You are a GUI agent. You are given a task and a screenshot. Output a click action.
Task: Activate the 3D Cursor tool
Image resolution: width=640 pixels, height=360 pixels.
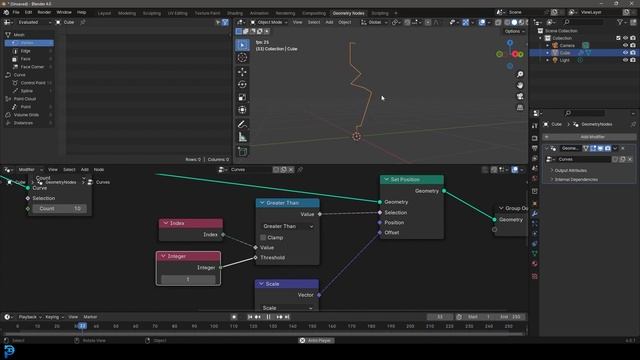(242, 58)
